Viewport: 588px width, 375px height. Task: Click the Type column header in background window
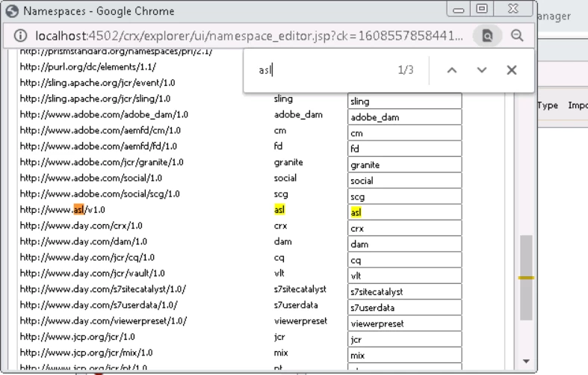[548, 105]
